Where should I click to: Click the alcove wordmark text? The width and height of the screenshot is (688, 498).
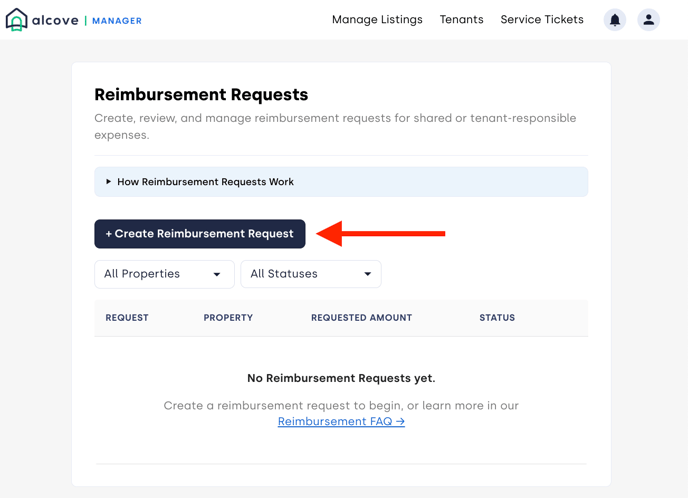[55, 20]
